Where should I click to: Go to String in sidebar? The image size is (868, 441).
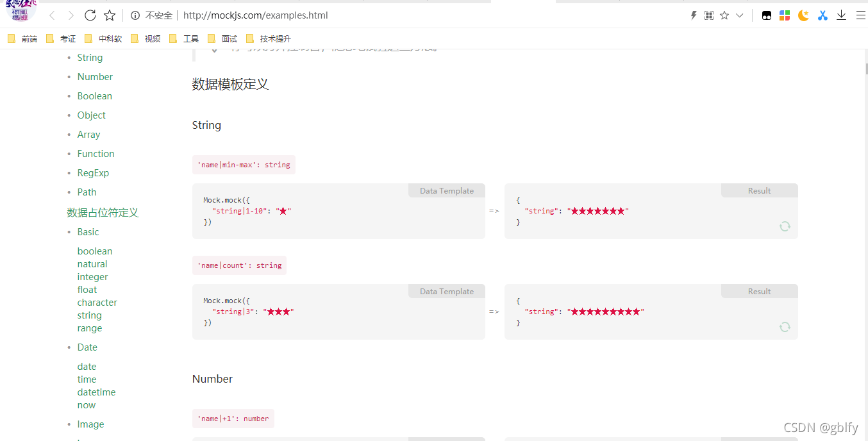point(90,58)
